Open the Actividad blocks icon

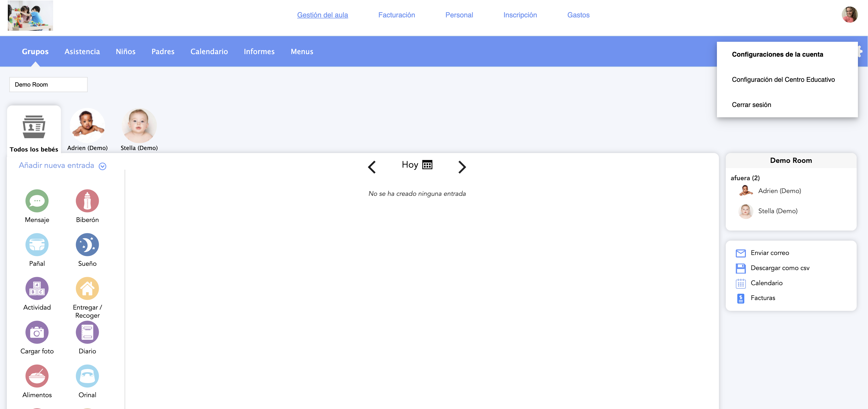pyautogui.click(x=37, y=288)
